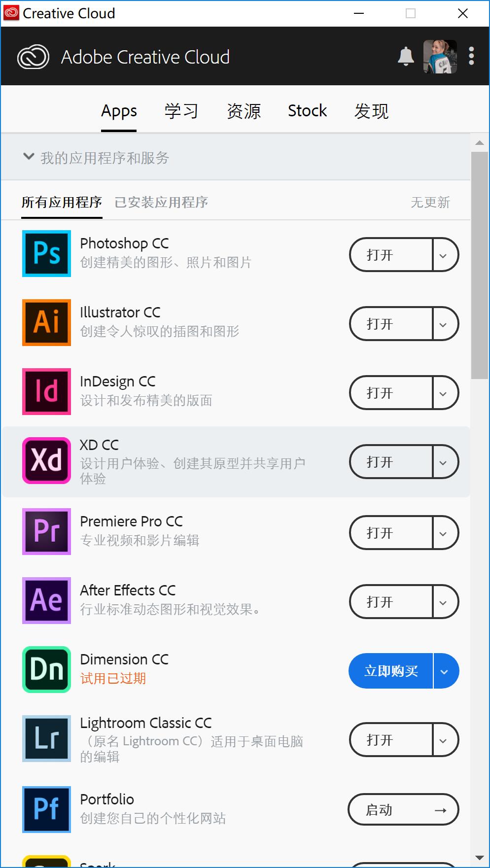Click the InDesign CC app icon
The image size is (490, 868).
(x=46, y=391)
